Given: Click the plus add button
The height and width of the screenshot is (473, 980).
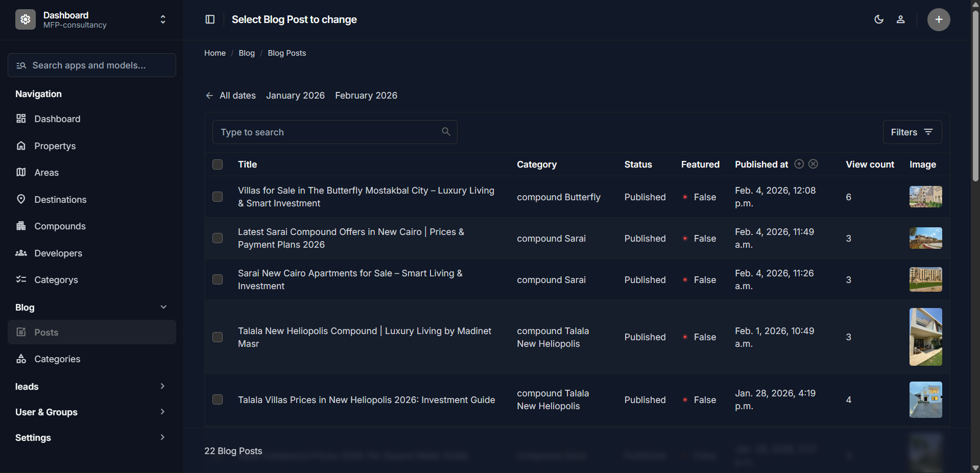Looking at the screenshot, I should click(938, 19).
